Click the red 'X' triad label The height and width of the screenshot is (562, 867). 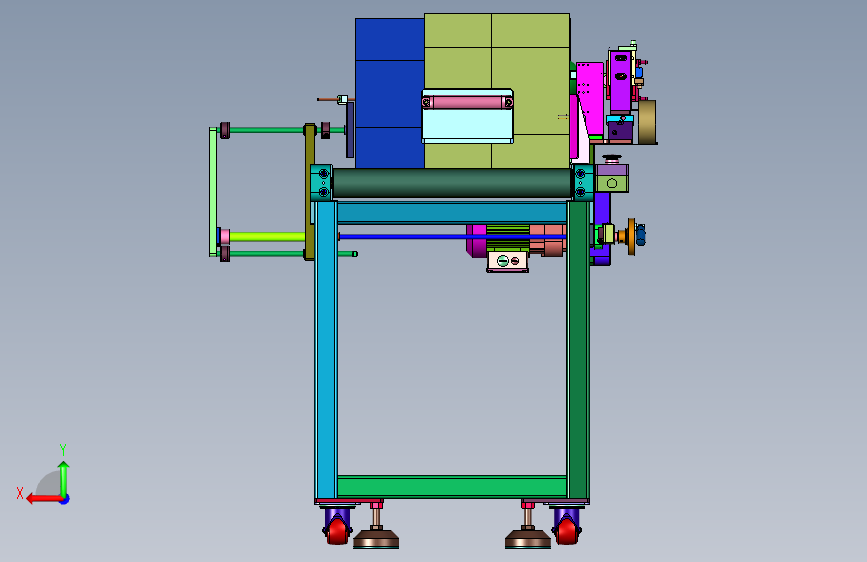coord(20,493)
